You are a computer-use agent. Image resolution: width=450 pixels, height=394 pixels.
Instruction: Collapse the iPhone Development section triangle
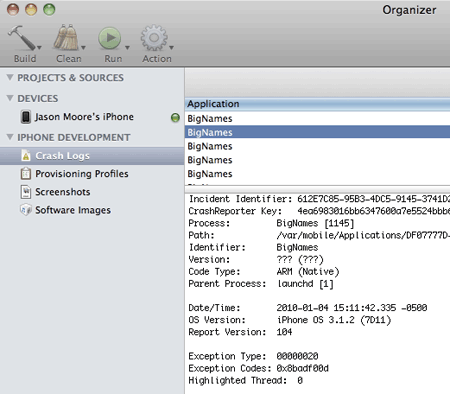[10, 137]
